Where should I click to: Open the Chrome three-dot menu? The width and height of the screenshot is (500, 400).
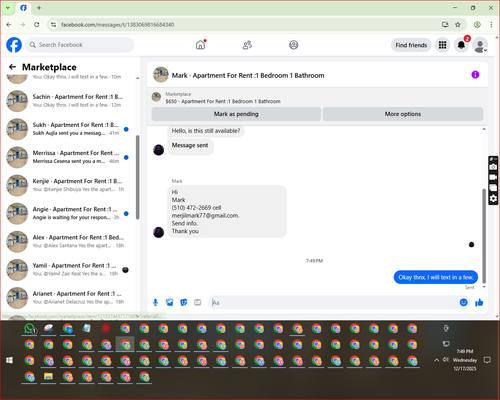[x=491, y=24]
